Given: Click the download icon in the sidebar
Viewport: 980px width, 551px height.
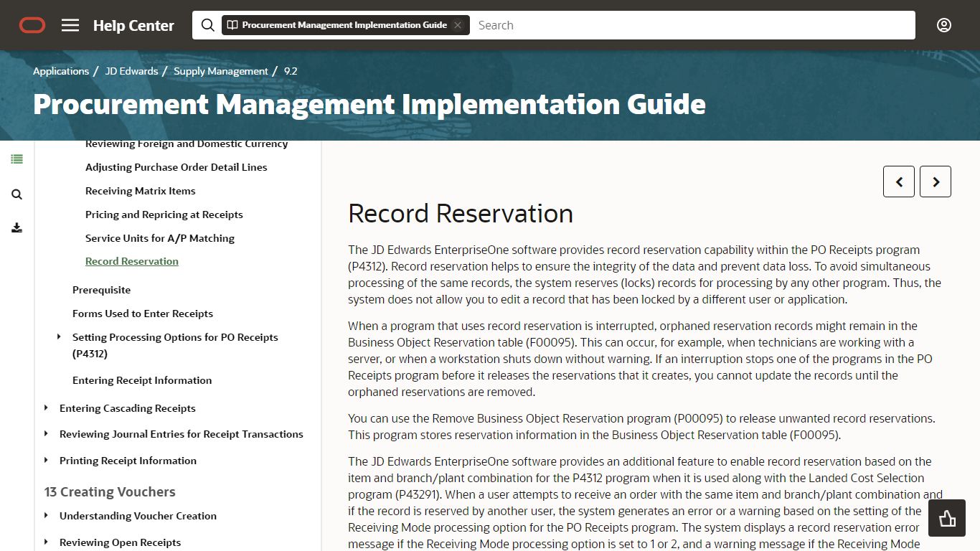Looking at the screenshot, I should point(17,228).
